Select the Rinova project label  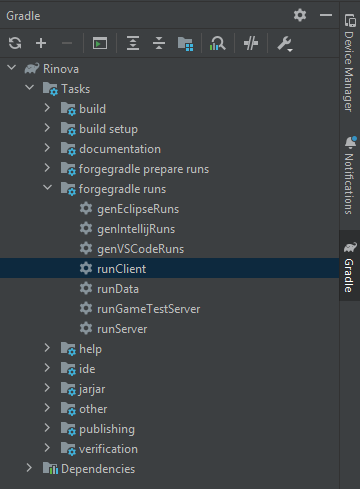tap(61, 69)
